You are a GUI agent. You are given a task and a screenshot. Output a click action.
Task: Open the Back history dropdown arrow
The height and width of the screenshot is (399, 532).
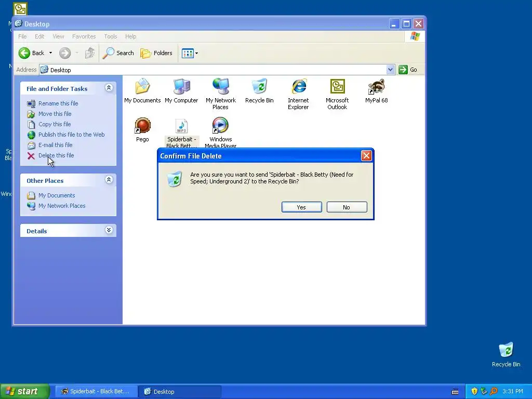tap(50, 53)
